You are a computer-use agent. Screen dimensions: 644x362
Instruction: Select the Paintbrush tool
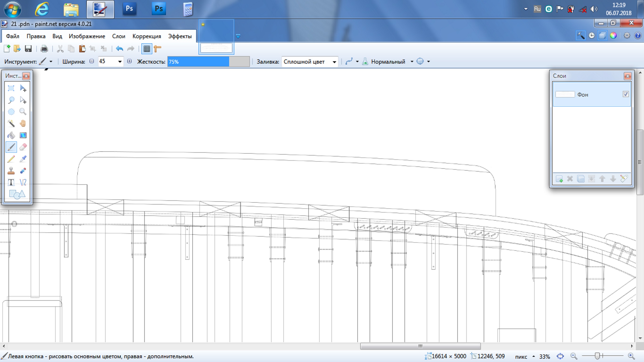(x=11, y=147)
